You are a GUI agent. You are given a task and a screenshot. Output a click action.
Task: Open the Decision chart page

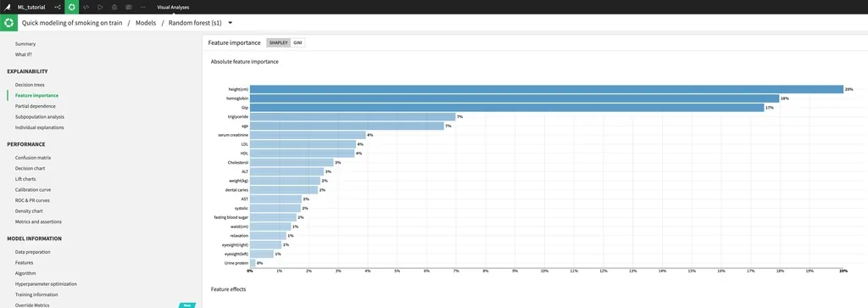[30, 168]
